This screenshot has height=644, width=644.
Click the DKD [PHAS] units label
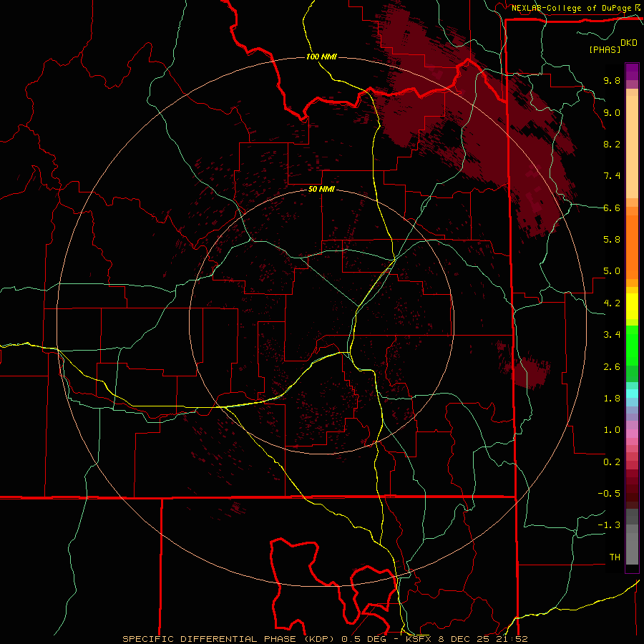click(613, 46)
